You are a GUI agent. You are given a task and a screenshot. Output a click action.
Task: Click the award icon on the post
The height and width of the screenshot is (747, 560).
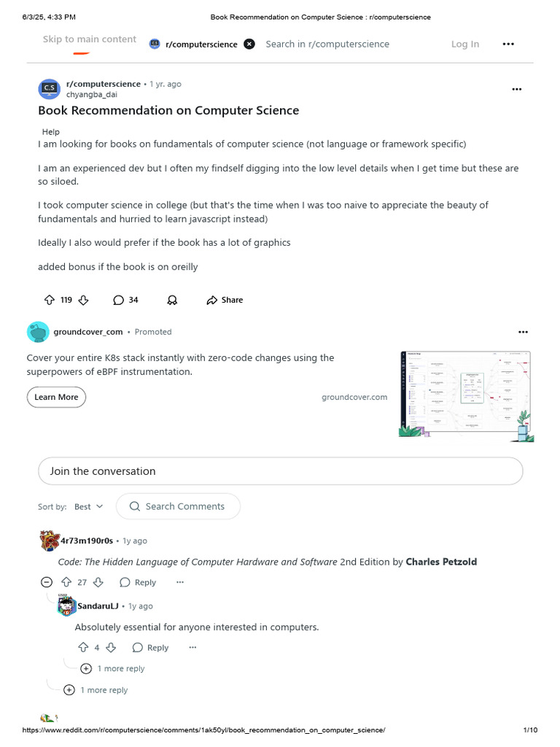172,300
